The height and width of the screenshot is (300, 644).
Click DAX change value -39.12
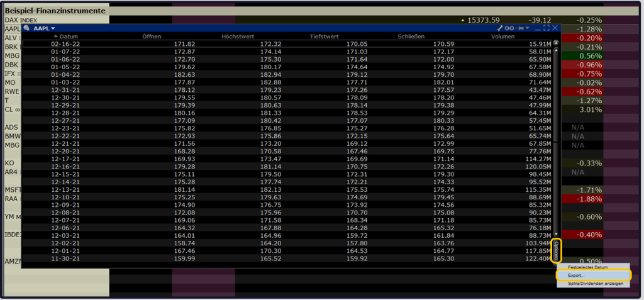pos(538,20)
